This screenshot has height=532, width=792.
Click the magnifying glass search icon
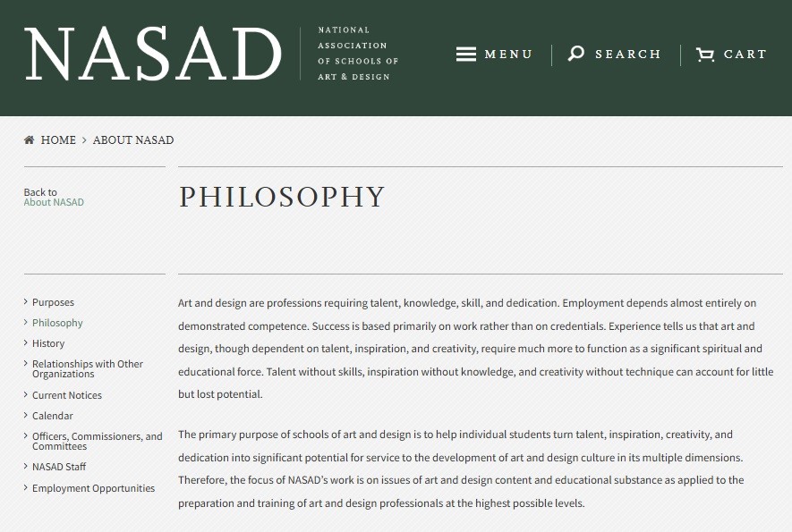576,55
